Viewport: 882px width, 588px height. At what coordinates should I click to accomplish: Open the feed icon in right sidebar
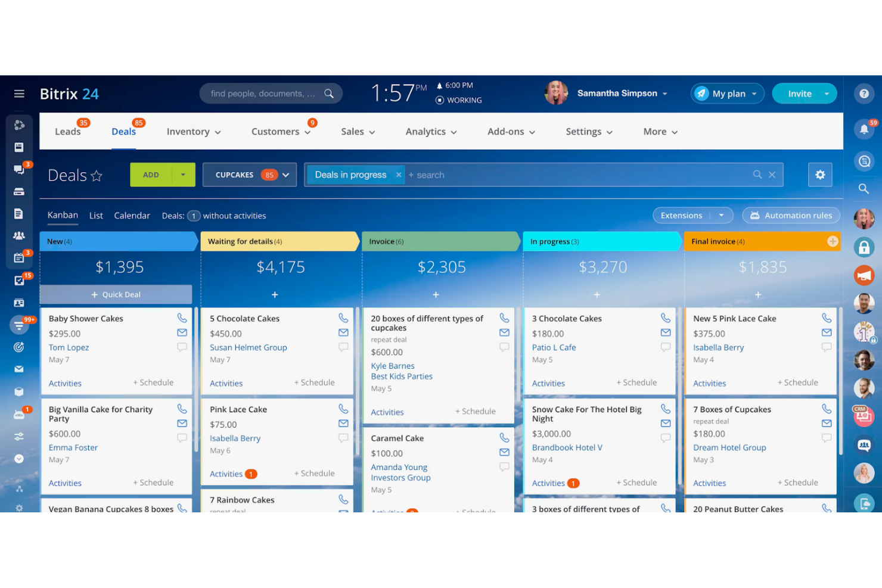tap(864, 161)
